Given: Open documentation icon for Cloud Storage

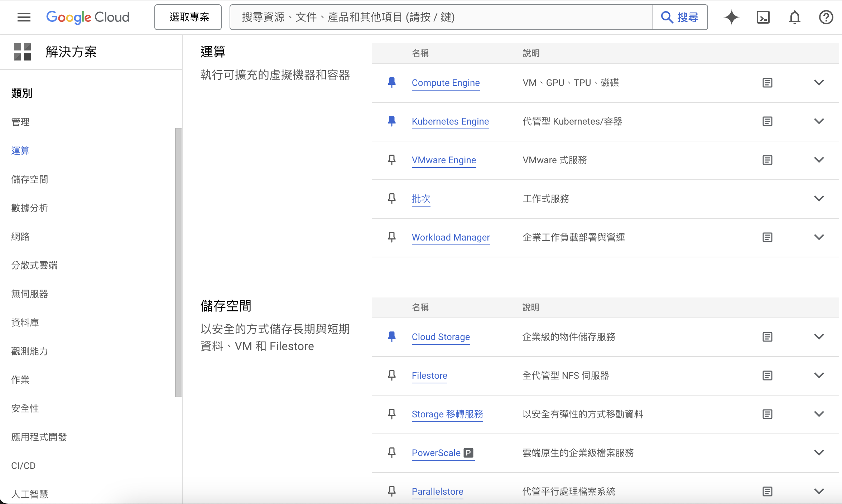Looking at the screenshot, I should tap(768, 337).
